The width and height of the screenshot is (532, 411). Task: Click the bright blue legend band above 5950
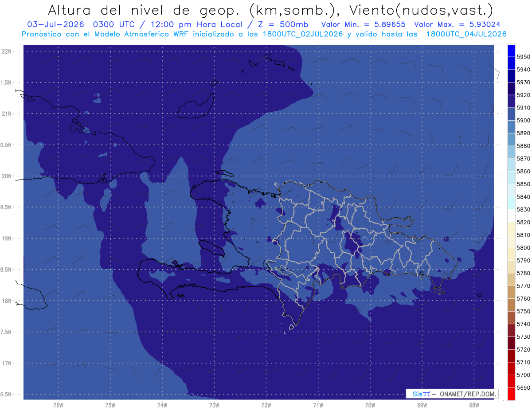tap(511, 51)
